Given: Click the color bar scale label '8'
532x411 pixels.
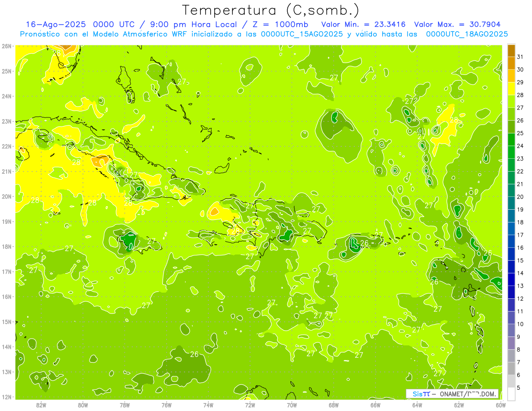Looking at the screenshot, I should (519, 349).
